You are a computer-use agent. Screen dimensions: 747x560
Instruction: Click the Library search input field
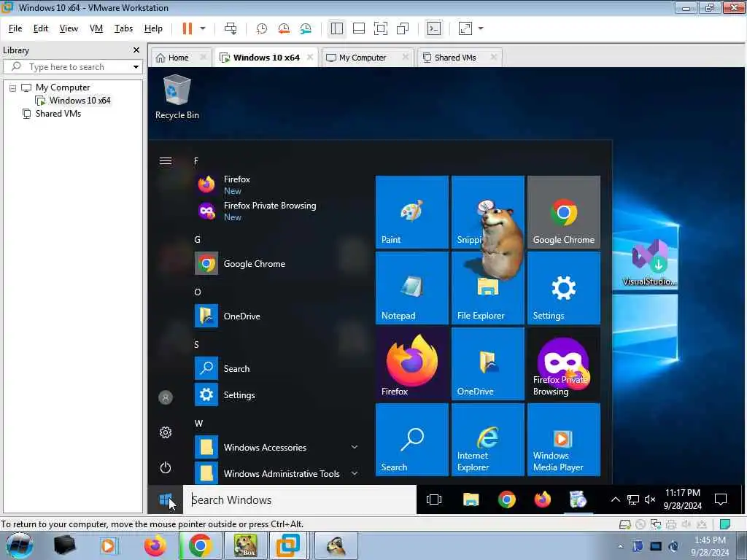pyautogui.click(x=71, y=66)
